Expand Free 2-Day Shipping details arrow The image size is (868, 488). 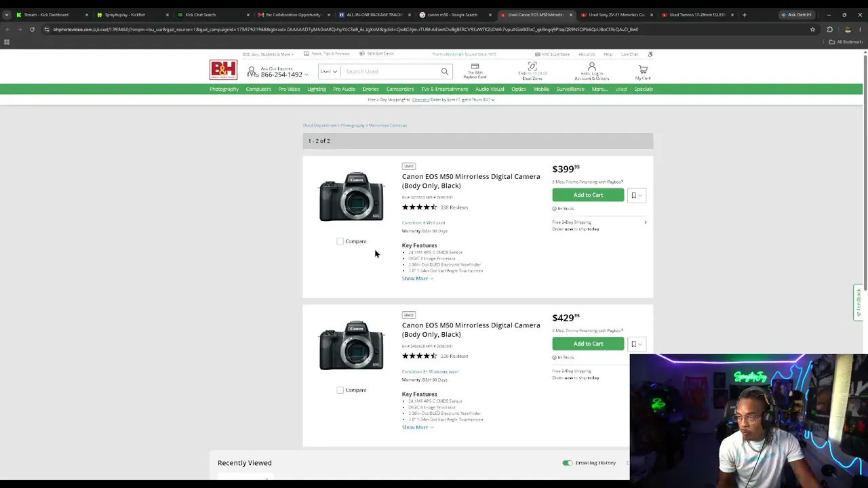click(x=645, y=222)
